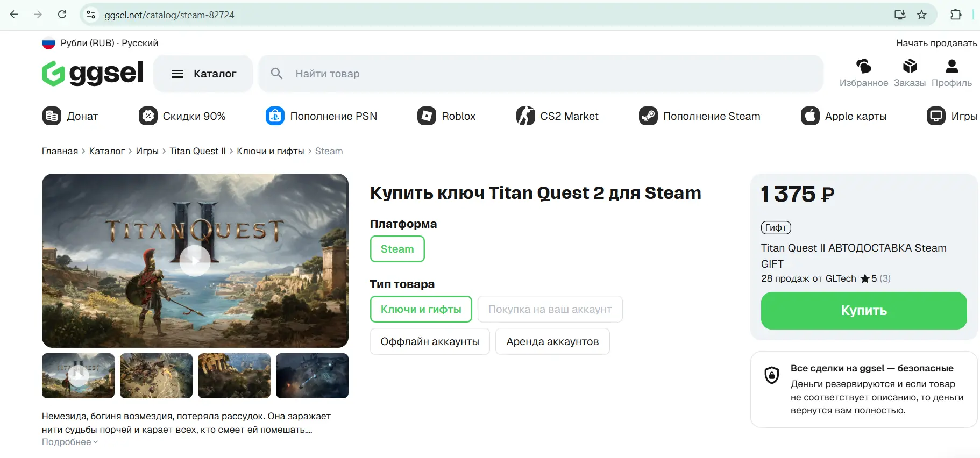Go to Ключи и гифты breadcrumb
This screenshot has width=980, height=458.
pyautogui.click(x=271, y=151)
